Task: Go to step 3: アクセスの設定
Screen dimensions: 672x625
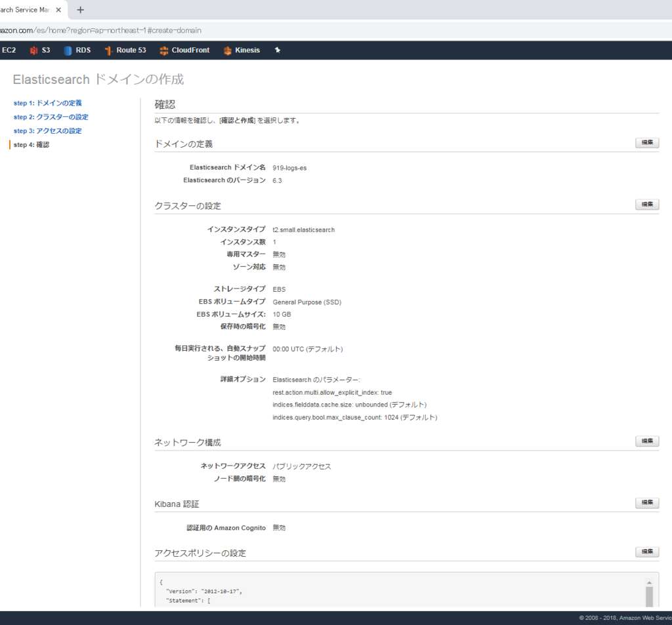Action: tap(47, 131)
